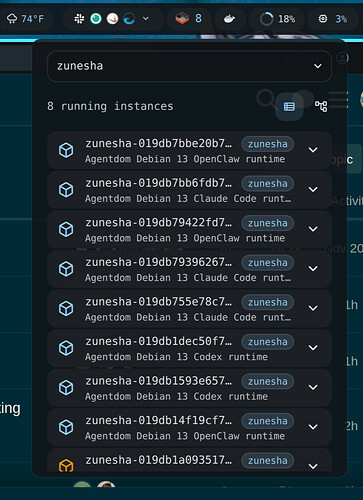Click cube icon of zunesha-019db14f19cf7 instance

(x=66, y=427)
